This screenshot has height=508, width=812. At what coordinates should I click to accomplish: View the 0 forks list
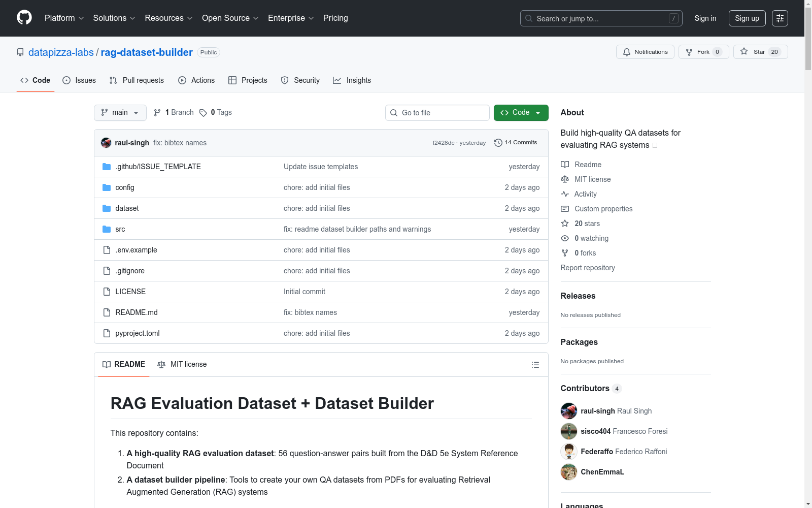[579, 253]
